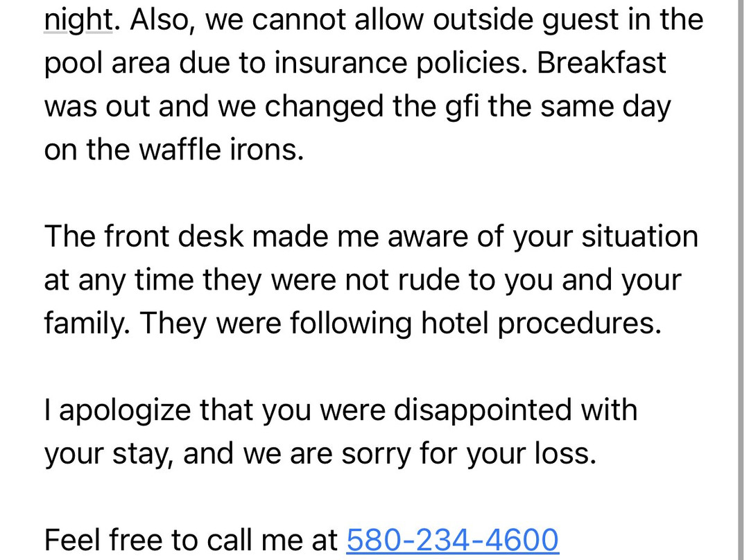Click "The front desk" at paragraph start
The width and height of the screenshot is (749, 560).
pyautogui.click(x=144, y=236)
